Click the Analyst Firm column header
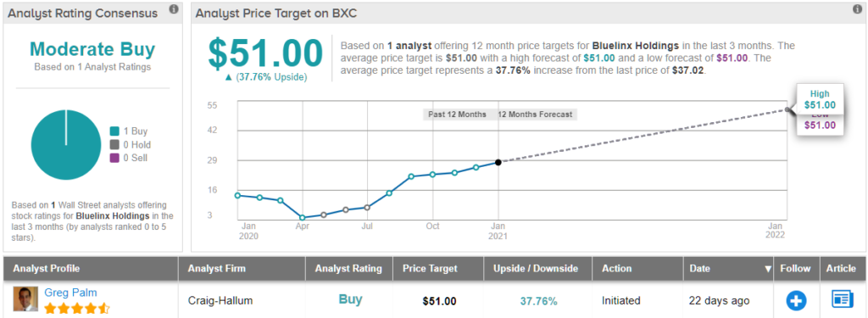 point(216,269)
